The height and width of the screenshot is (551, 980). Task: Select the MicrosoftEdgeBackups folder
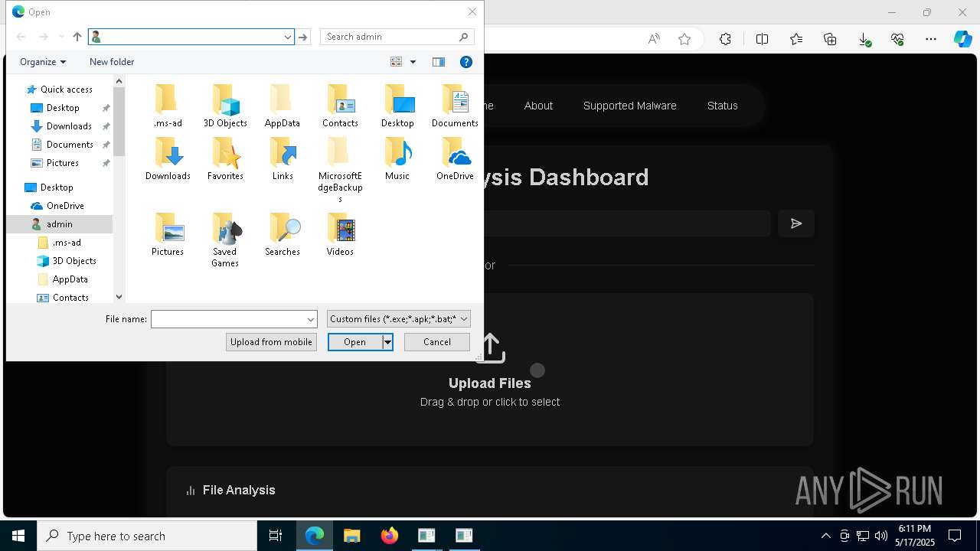tap(340, 170)
